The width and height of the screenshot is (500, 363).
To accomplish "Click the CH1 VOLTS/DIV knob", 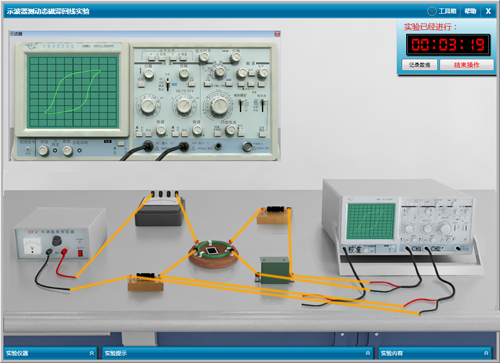I will [148, 106].
